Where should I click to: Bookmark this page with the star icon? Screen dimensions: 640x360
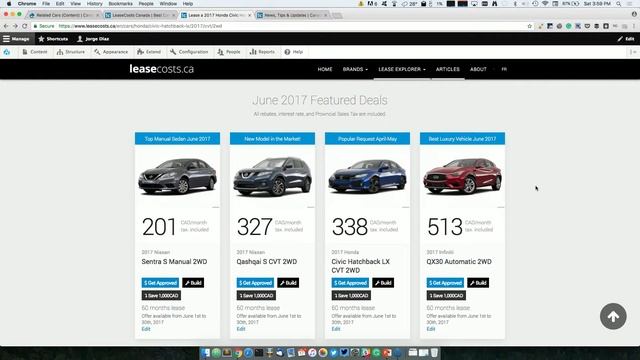pos(530,26)
